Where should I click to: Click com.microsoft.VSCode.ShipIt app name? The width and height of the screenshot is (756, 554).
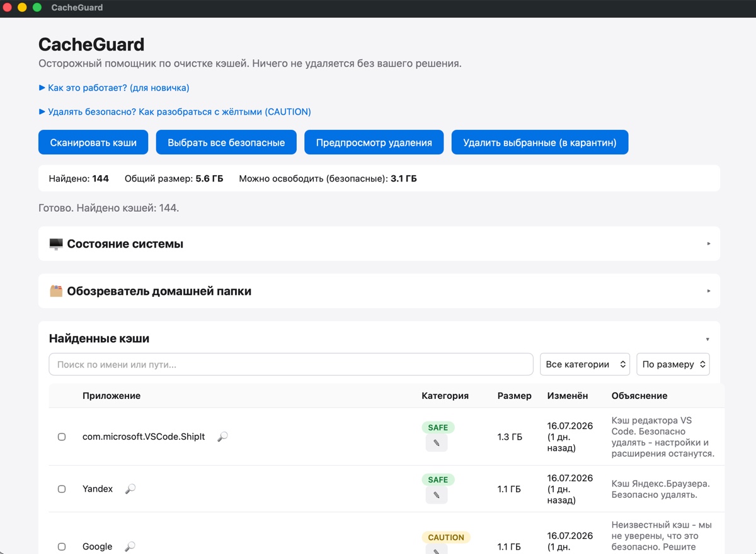point(144,436)
